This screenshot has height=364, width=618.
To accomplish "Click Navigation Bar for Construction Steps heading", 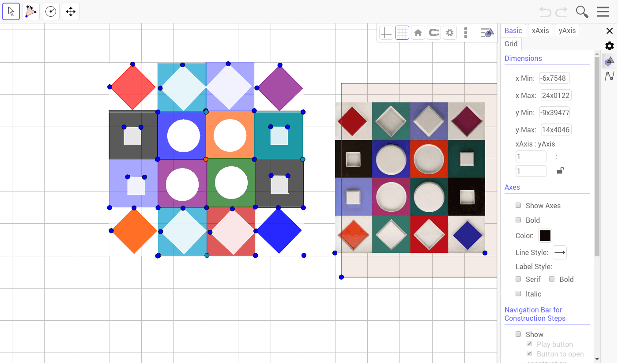I will [535, 314].
